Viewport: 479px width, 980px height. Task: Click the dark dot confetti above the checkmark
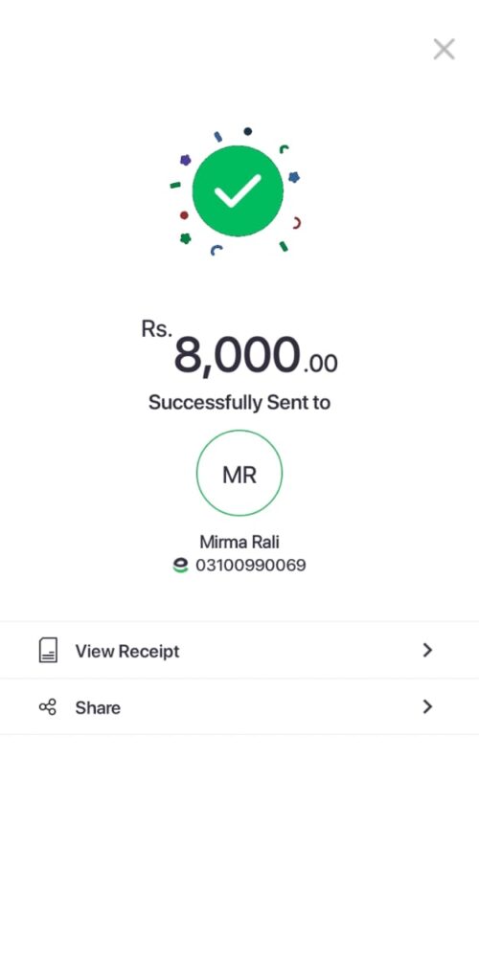pyautogui.click(x=247, y=131)
